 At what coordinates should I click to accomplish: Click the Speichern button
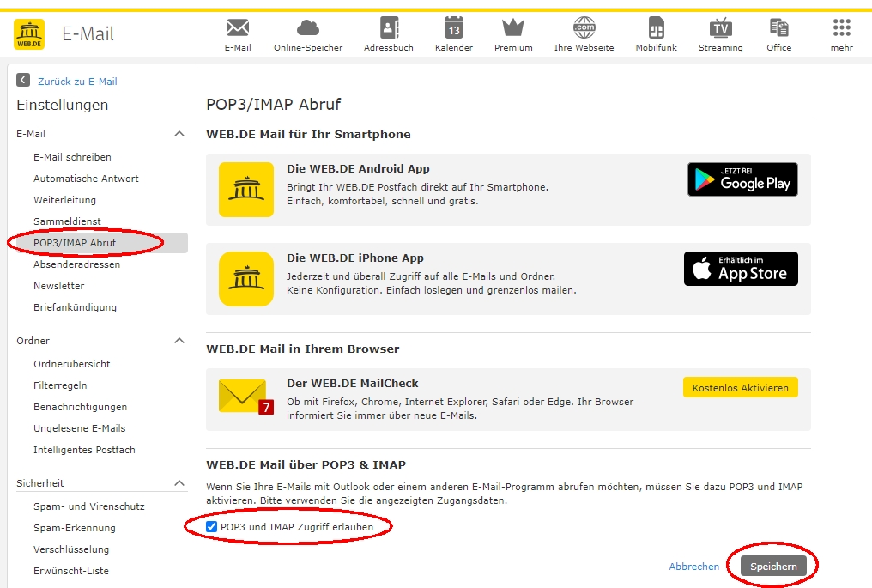click(772, 566)
